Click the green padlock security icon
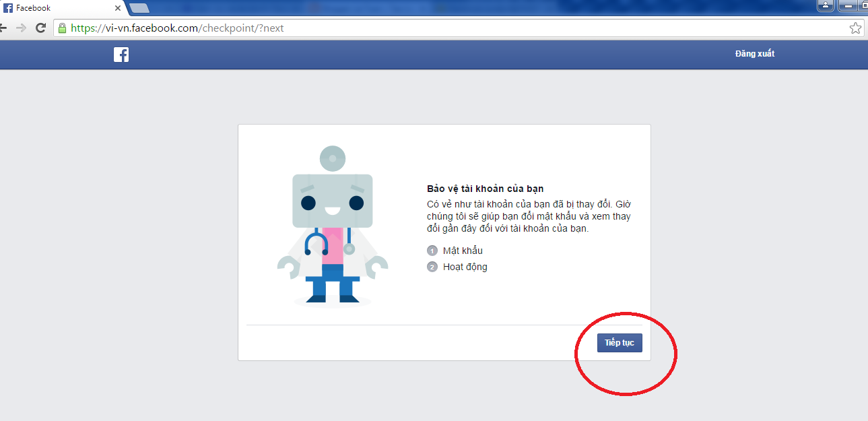This screenshot has height=421, width=868. pyautogui.click(x=63, y=28)
